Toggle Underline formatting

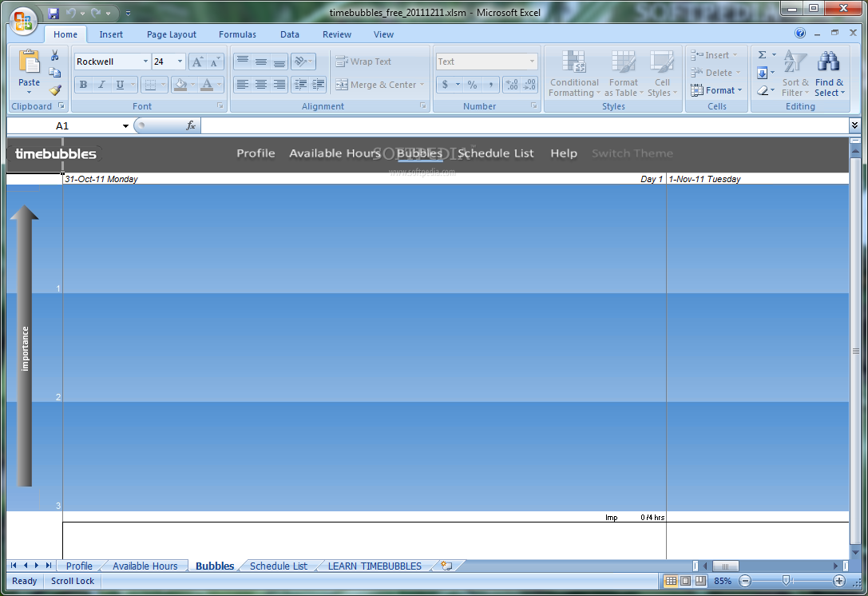tap(120, 85)
